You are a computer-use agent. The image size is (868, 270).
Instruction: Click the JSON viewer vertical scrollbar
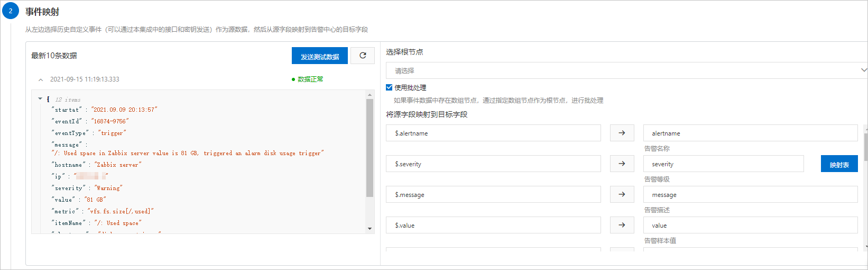[370, 148]
